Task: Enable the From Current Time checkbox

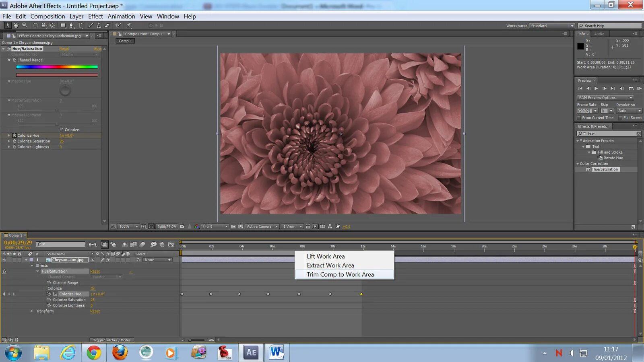Action: [579, 118]
